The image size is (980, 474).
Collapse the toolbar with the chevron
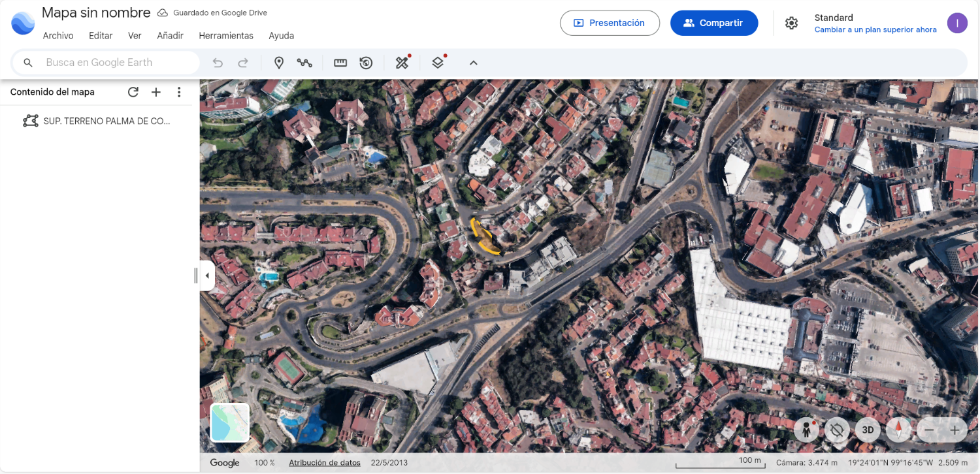coord(474,63)
